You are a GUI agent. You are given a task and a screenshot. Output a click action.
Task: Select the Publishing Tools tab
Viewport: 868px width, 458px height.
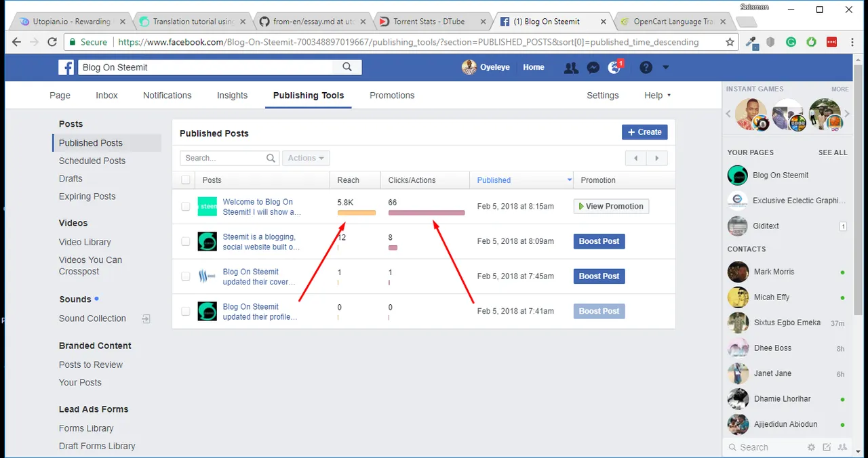click(309, 96)
